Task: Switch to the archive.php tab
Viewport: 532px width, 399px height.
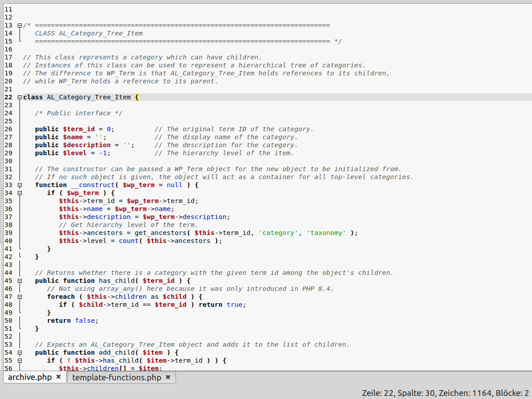Action: [30, 377]
